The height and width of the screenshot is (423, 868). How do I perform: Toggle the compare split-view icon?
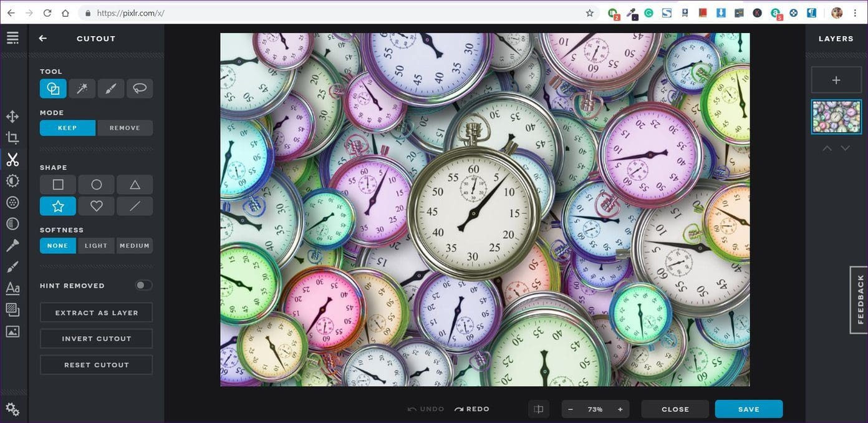click(x=539, y=409)
